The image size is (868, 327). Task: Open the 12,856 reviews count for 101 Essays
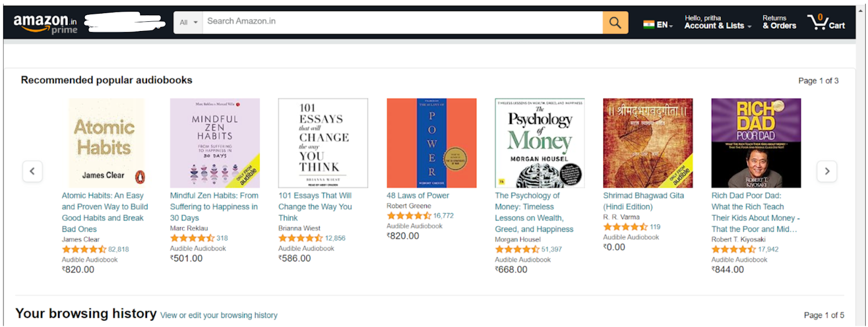(335, 238)
